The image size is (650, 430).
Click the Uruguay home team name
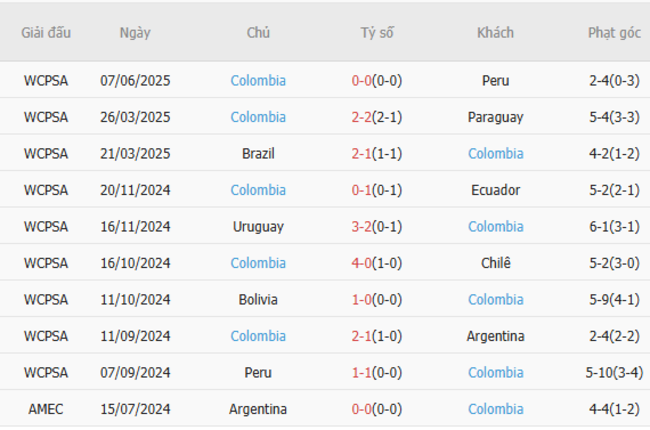[258, 227]
